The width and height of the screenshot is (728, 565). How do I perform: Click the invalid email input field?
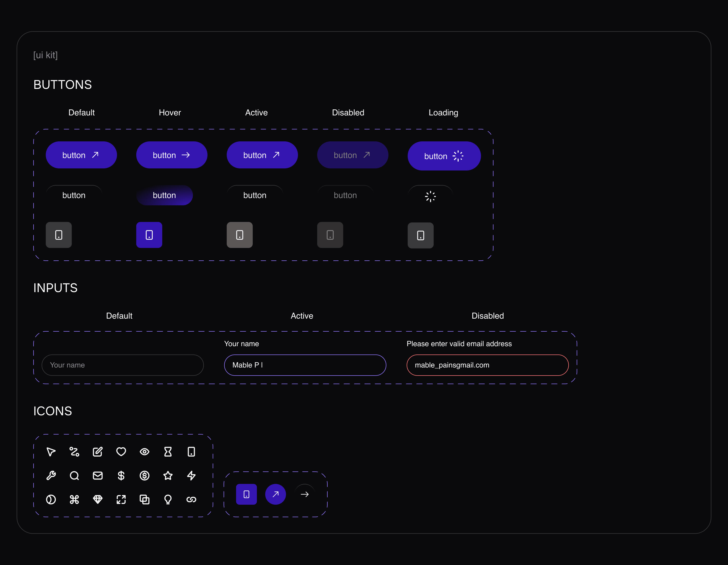tap(487, 365)
